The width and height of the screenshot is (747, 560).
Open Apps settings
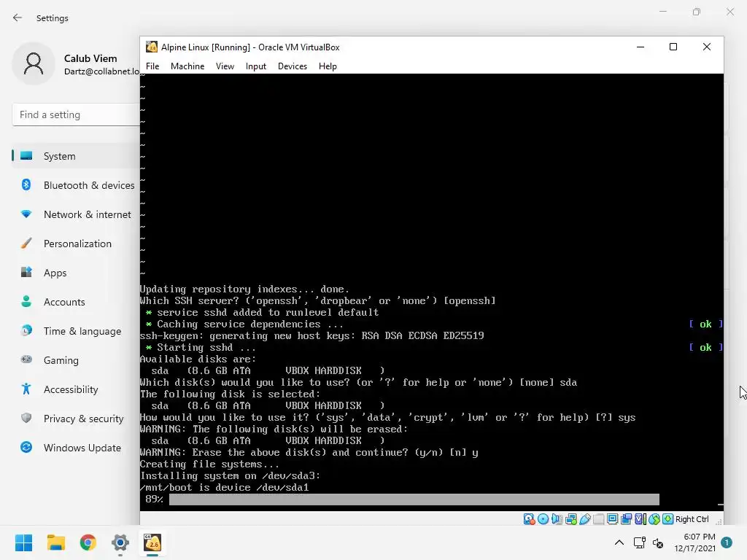pyautogui.click(x=76, y=273)
